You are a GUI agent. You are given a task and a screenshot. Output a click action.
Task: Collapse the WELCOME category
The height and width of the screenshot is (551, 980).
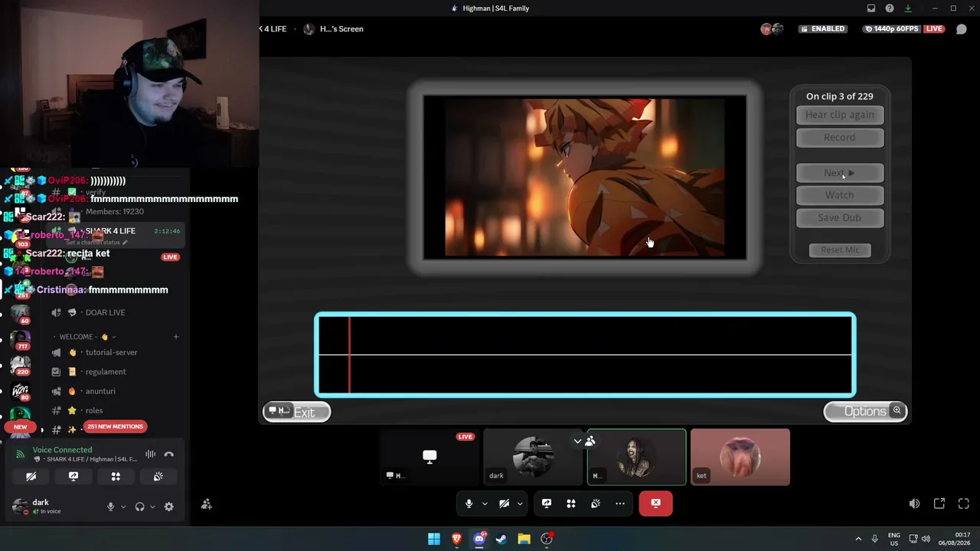(84, 337)
